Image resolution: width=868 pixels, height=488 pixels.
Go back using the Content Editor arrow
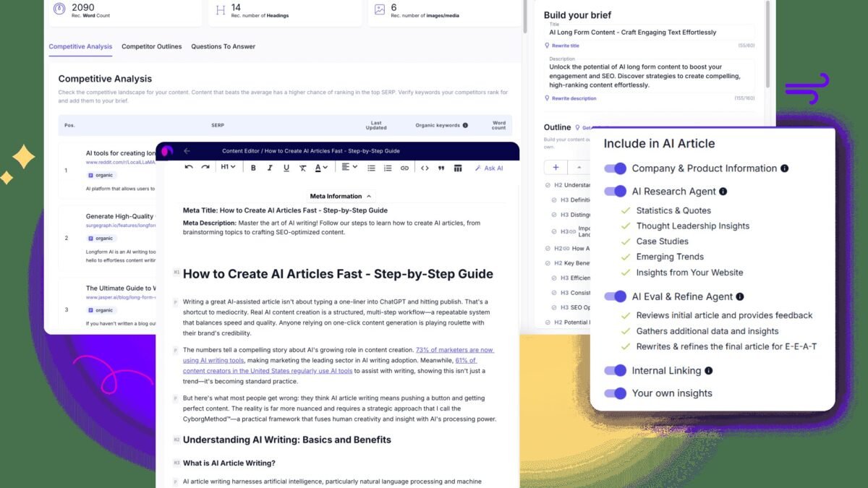tap(187, 151)
